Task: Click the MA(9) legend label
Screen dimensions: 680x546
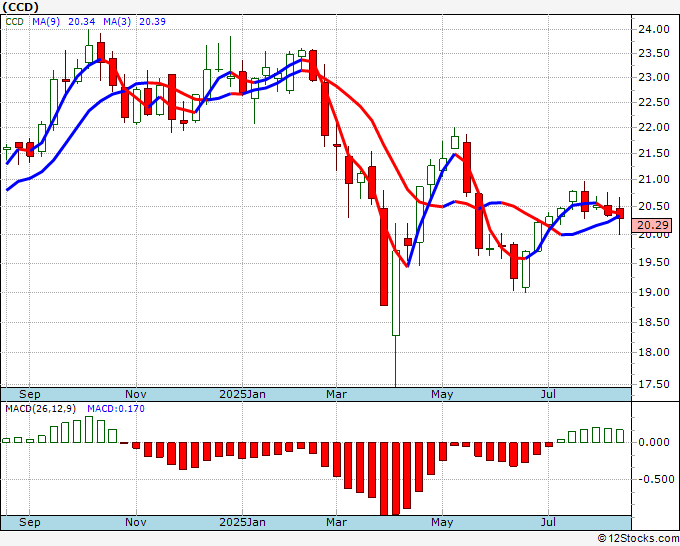Action: 46,22
